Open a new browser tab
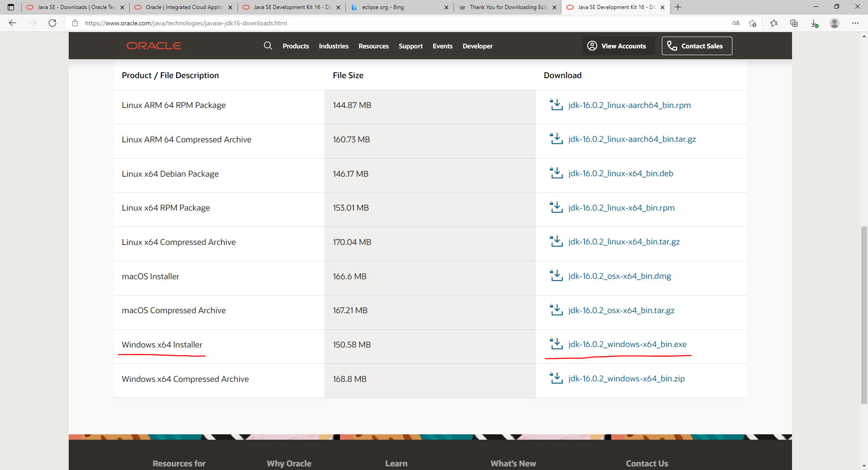The height and width of the screenshot is (470, 868). coord(678,7)
